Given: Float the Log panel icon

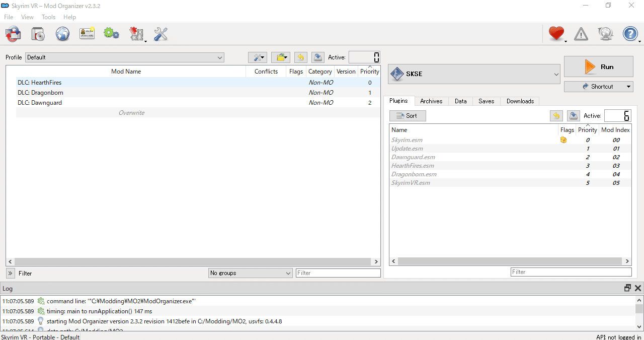Looking at the screenshot, I should click(627, 288).
